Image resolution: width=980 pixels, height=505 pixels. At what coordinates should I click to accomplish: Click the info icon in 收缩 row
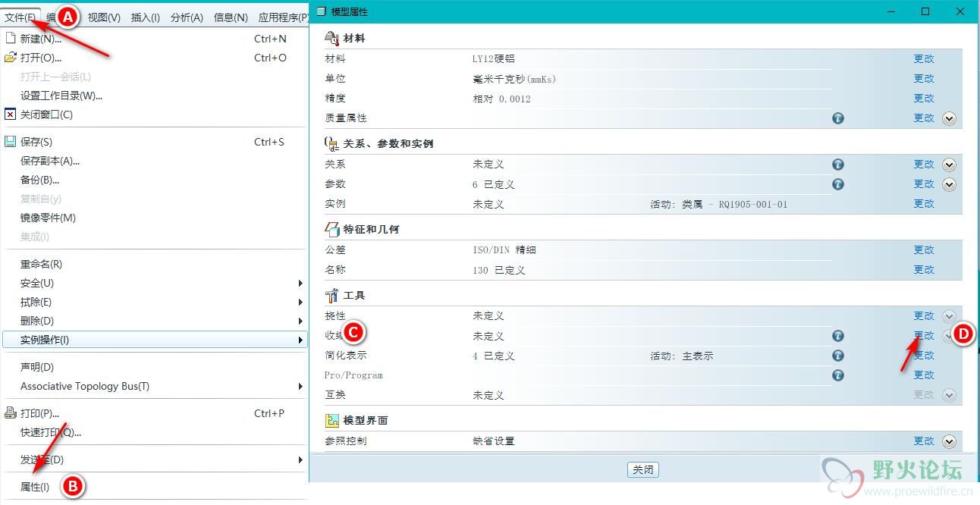coord(838,336)
